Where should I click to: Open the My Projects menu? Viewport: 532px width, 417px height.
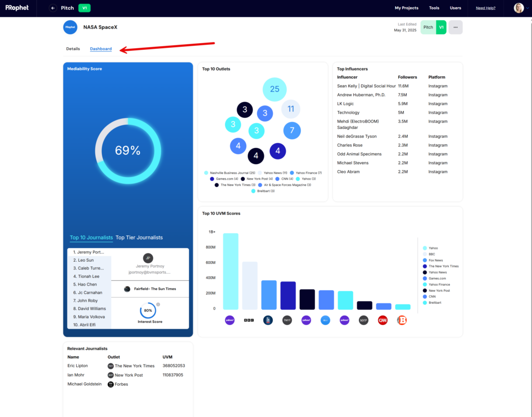click(x=406, y=8)
